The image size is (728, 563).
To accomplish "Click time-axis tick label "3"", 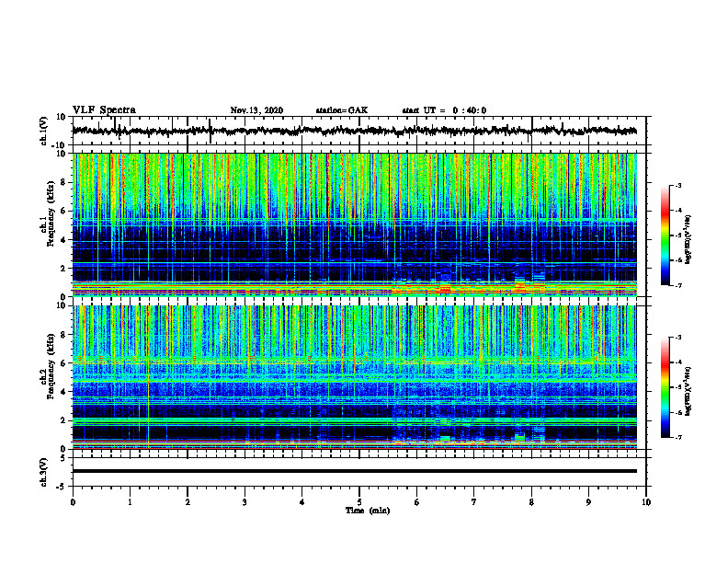I will 245,502.
